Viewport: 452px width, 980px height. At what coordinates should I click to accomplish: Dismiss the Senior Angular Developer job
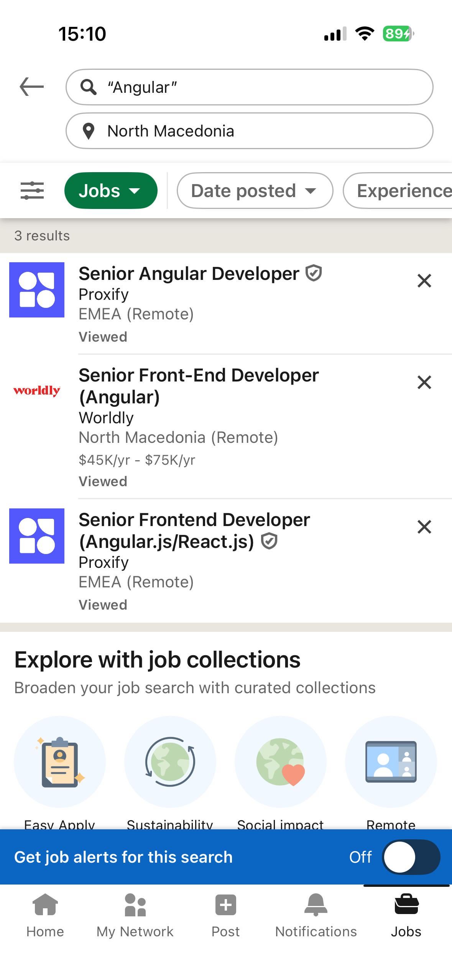tap(424, 281)
